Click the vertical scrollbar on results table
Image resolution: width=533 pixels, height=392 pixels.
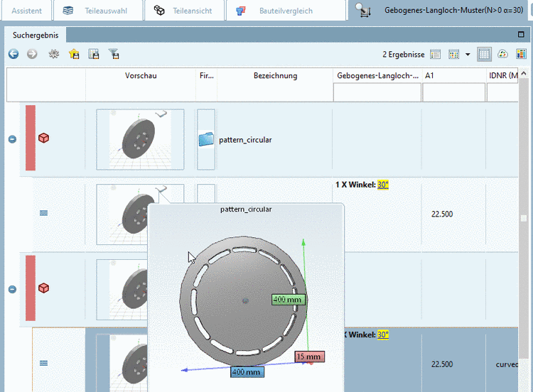point(524,213)
